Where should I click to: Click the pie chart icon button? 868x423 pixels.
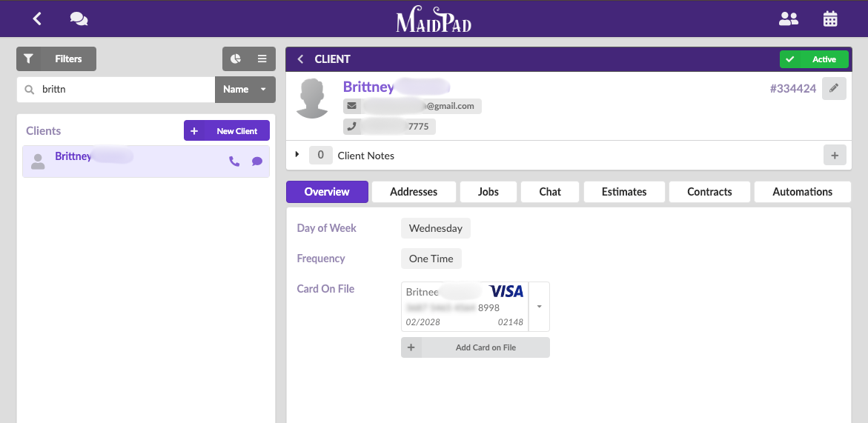coord(236,59)
